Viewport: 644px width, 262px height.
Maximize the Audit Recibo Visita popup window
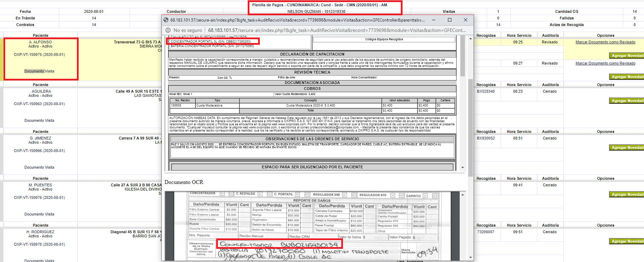tap(450, 20)
